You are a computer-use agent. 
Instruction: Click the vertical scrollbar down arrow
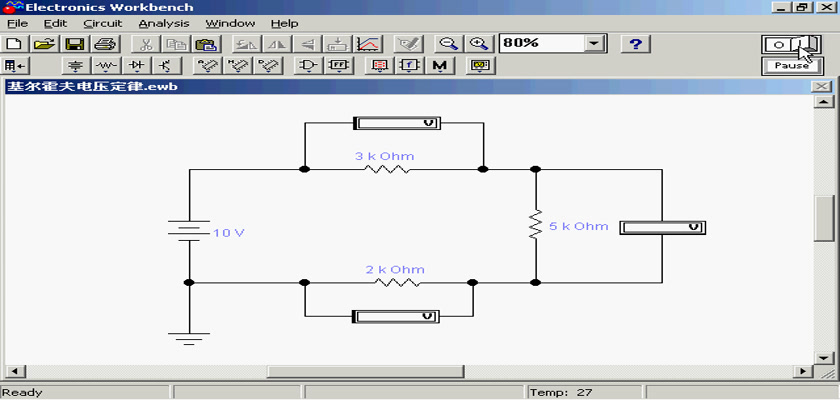pyautogui.click(x=823, y=357)
